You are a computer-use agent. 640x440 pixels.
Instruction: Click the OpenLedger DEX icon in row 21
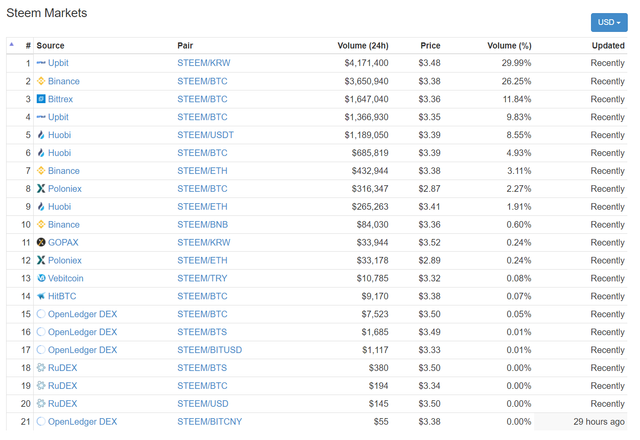click(x=41, y=422)
